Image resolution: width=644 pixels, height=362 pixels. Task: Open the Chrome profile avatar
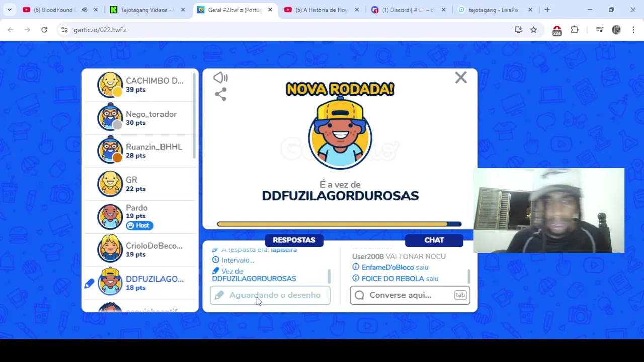pyautogui.click(x=616, y=30)
